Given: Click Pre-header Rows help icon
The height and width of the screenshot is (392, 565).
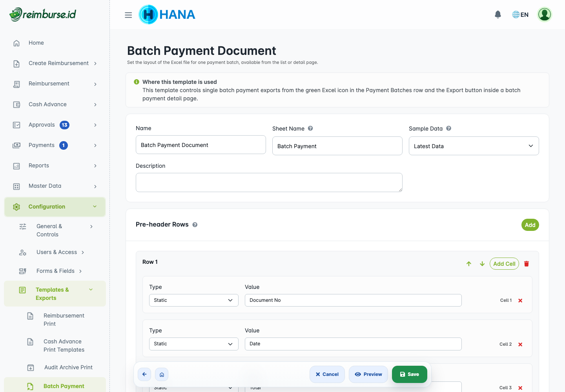Looking at the screenshot, I should click(x=195, y=225).
